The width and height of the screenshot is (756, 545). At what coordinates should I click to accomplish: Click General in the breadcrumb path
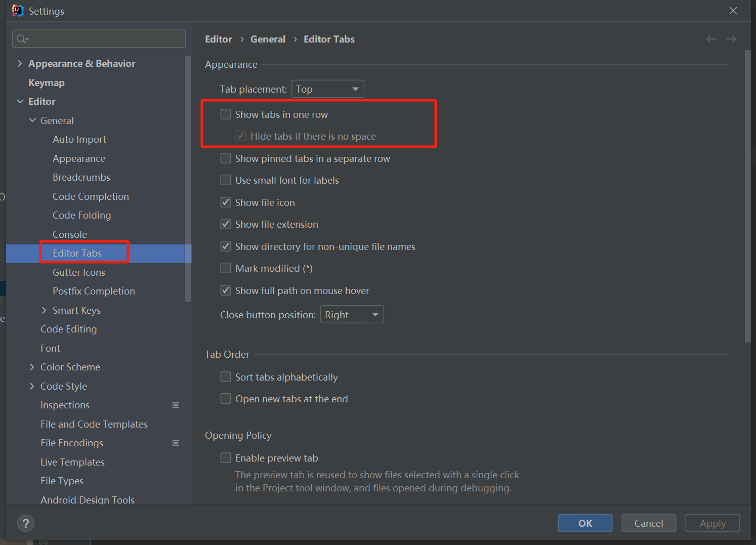click(268, 39)
